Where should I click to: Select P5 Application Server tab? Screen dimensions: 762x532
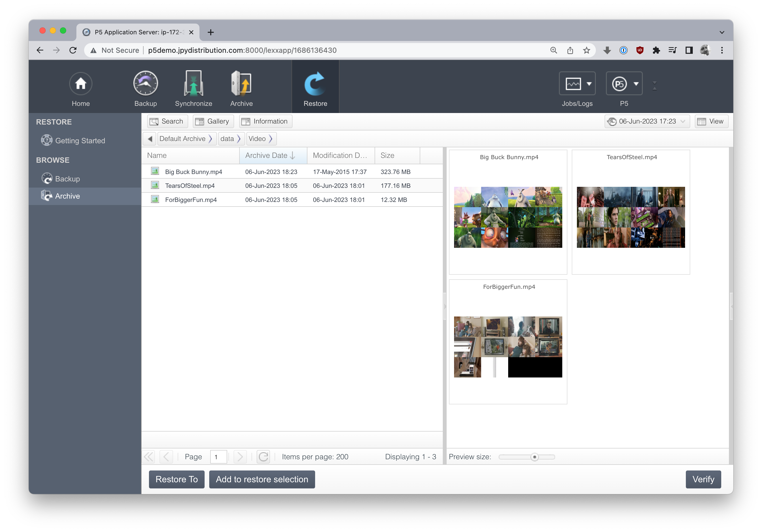coord(138,32)
